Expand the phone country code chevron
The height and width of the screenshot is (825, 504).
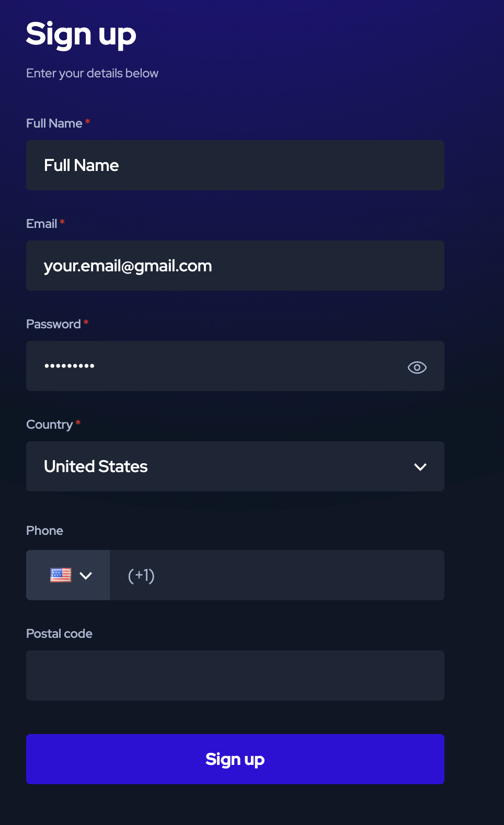point(86,576)
